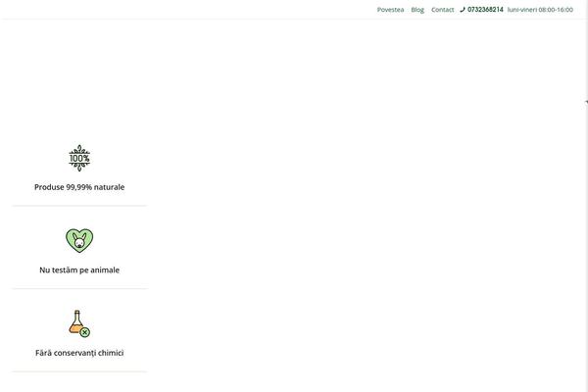Go to the Blog page
The width and height of the screenshot is (588, 392).
click(417, 10)
